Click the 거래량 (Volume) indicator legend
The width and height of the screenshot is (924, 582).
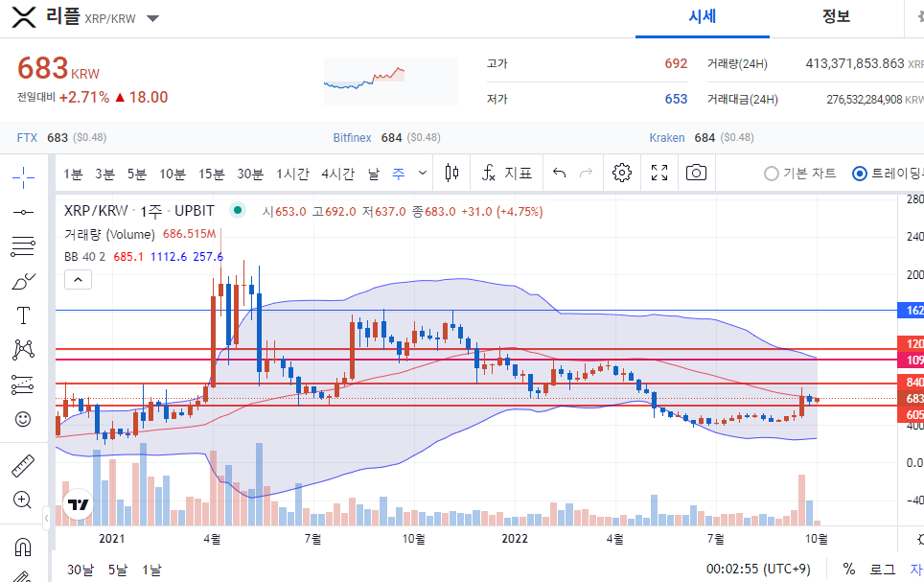click(109, 234)
